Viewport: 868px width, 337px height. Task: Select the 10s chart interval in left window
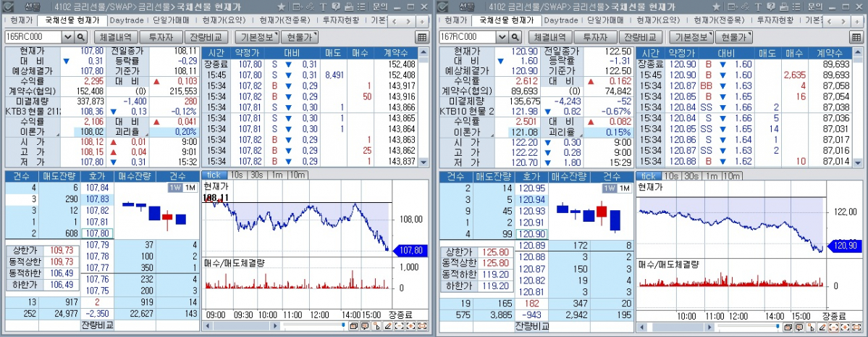[237, 175]
